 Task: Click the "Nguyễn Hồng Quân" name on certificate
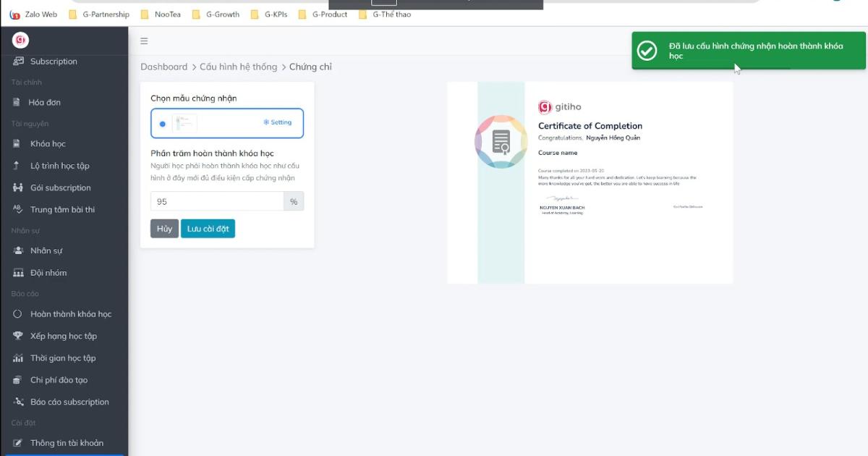coord(613,138)
